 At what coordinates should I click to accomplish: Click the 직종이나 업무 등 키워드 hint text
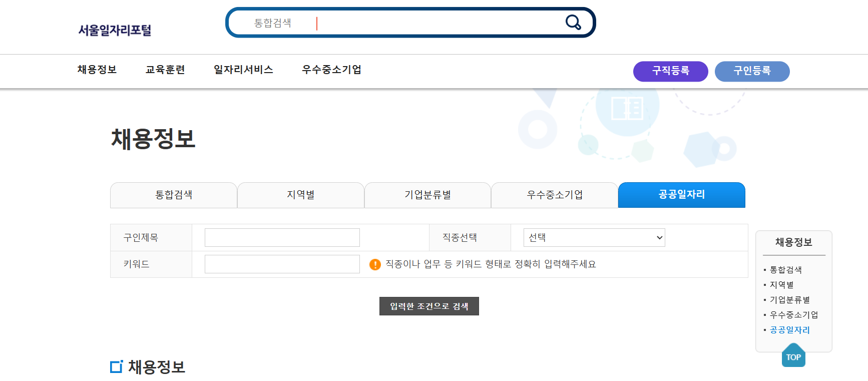(491, 264)
